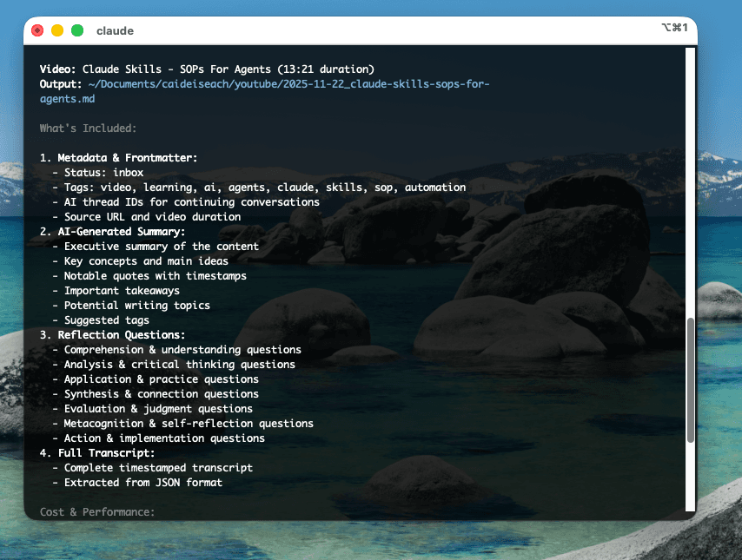
Task: Select the claude title in the title bar
Action: pos(115,30)
